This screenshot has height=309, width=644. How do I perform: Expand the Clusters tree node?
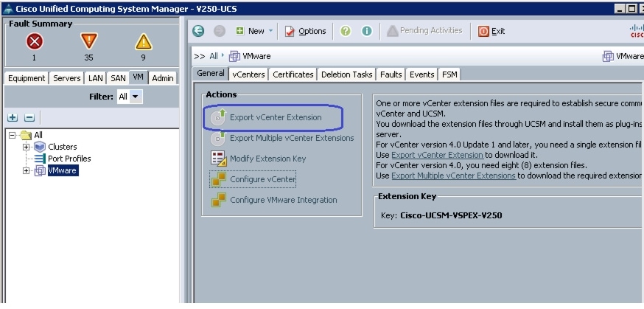[x=26, y=147]
